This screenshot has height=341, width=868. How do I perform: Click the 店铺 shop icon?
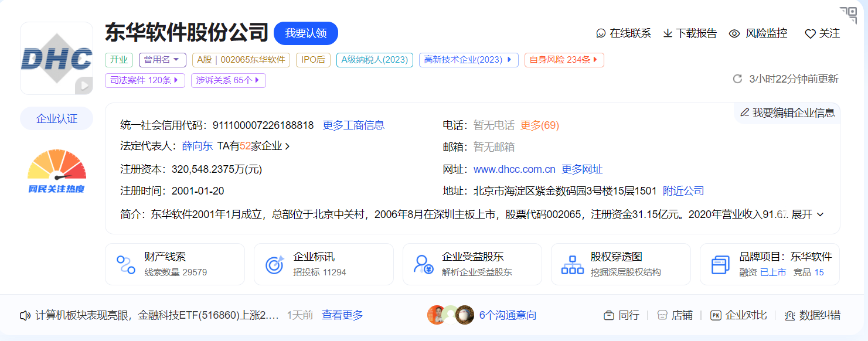tap(662, 315)
